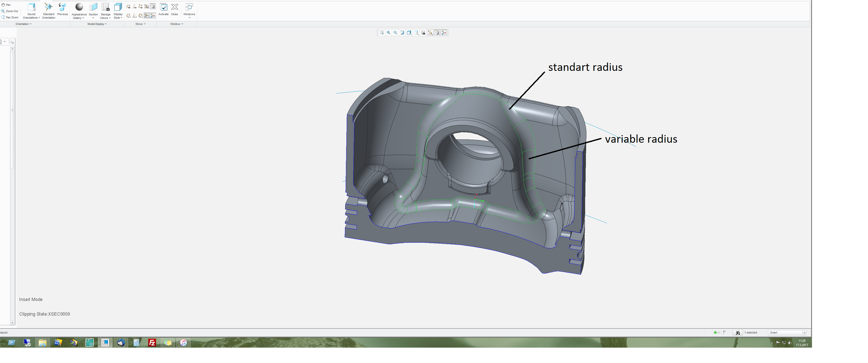This screenshot has height=363, width=868.
Task: Open File Explorer from the taskbar
Action: point(42,343)
